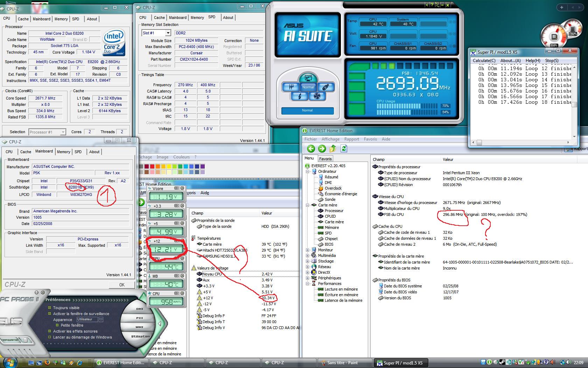Click the EVEREST up-folder toolbar icon
588x368 pixels.
[x=332, y=149]
